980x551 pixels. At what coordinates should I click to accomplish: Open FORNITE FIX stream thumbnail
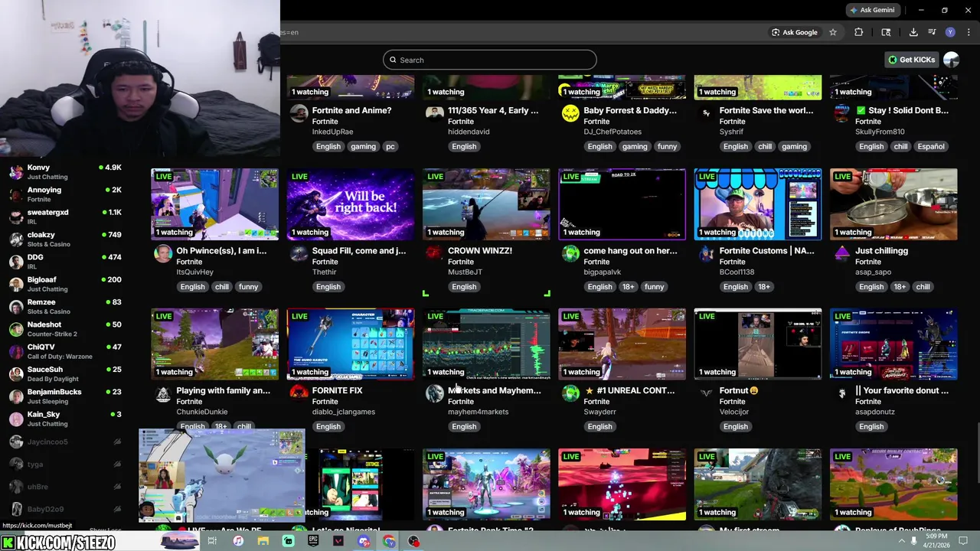coord(351,344)
